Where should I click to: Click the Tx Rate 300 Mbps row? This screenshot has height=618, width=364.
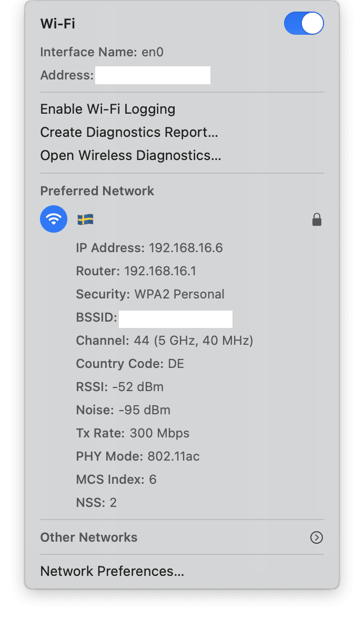(x=133, y=433)
